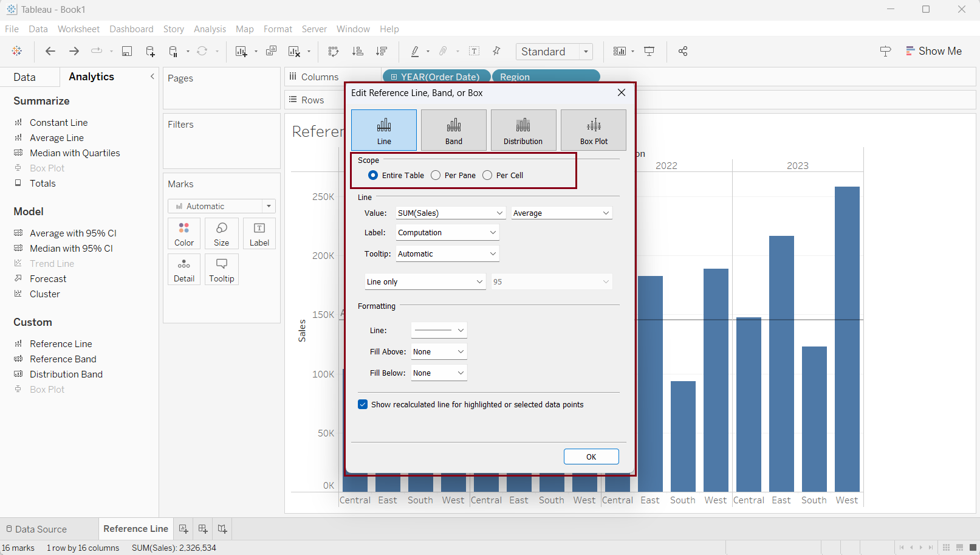Switch to the Band type button
This screenshot has width=980, height=555.
[454, 130]
